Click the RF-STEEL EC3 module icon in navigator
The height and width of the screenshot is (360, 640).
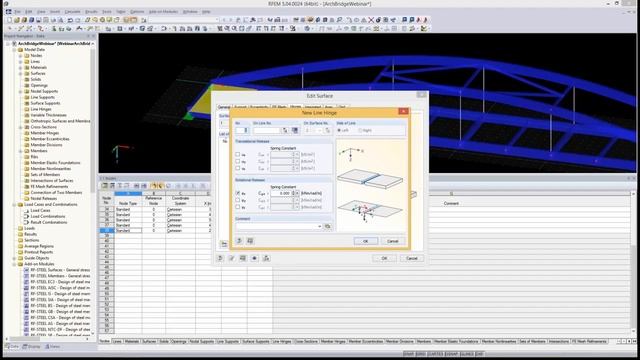pos(27,282)
